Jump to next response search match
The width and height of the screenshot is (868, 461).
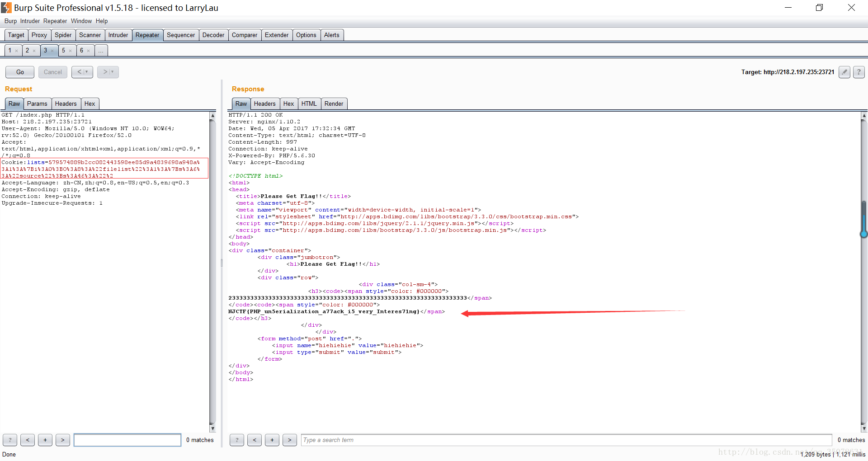click(x=290, y=440)
